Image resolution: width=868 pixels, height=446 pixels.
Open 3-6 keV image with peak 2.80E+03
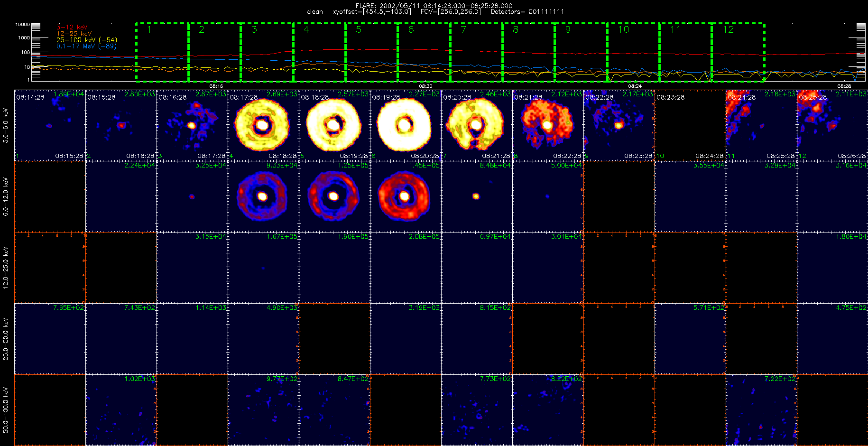[121, 125]
